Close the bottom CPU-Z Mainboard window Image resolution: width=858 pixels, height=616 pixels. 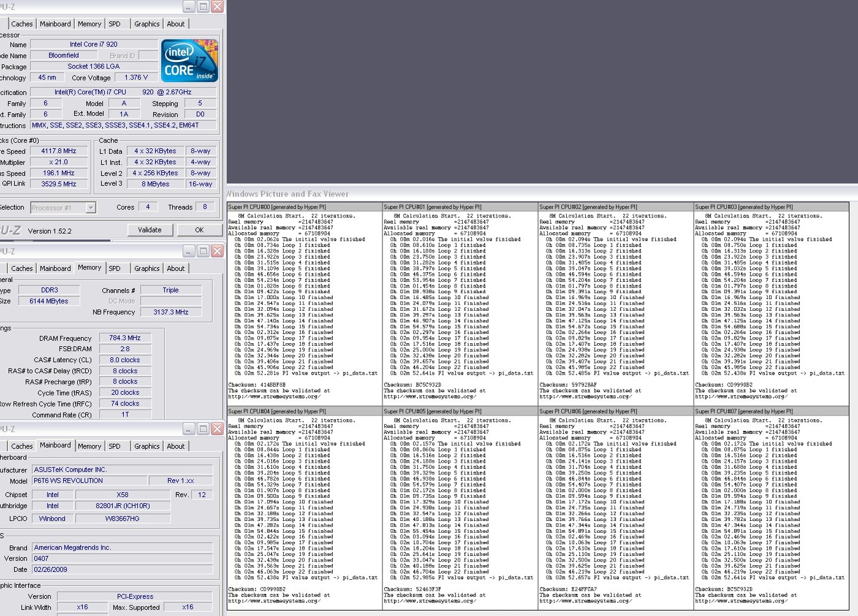[217, 429]
